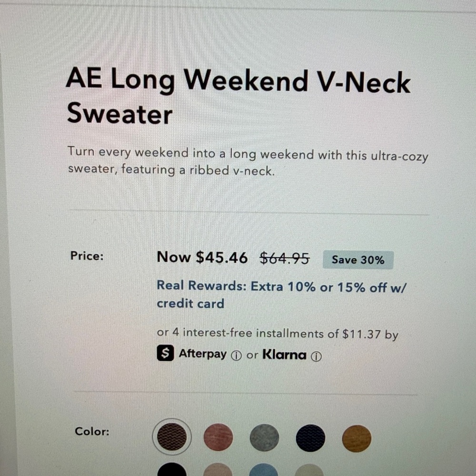Select the rose pink color swatch
The width and height of the screenshot is (476, 476).
pos(218,437)
